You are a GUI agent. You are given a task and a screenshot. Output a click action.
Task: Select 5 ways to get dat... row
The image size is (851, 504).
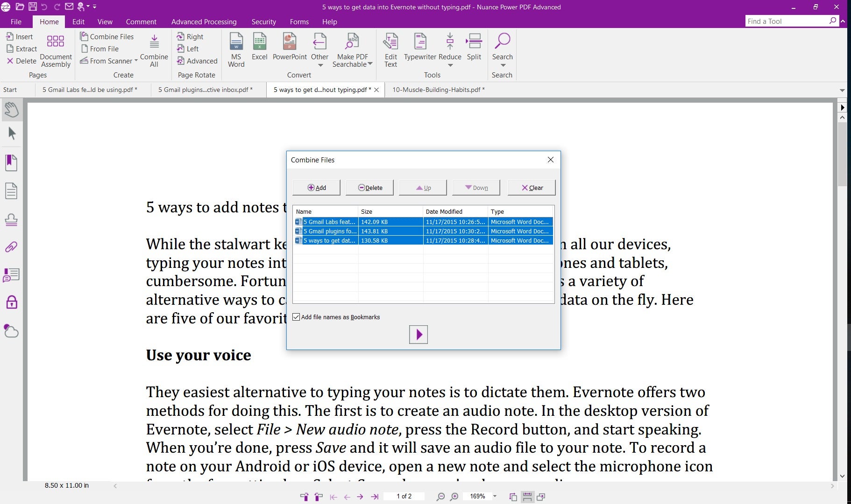(x=424, y=240)
